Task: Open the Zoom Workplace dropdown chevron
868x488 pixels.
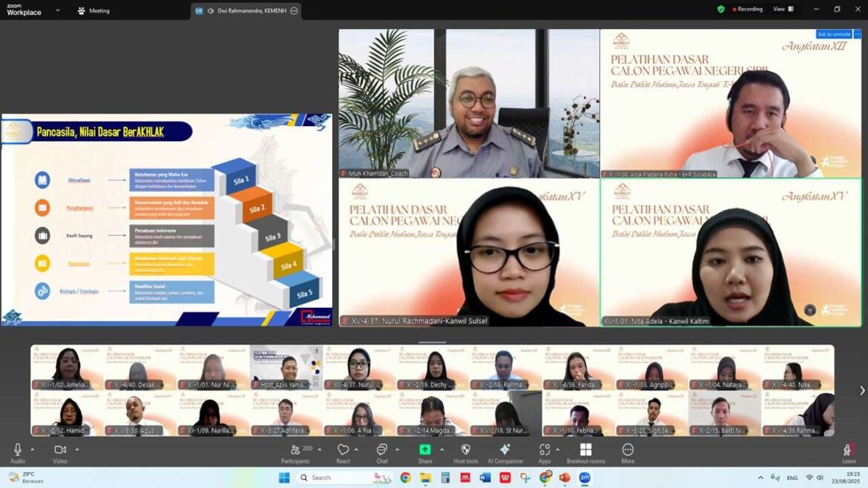Action: (58, 10)
